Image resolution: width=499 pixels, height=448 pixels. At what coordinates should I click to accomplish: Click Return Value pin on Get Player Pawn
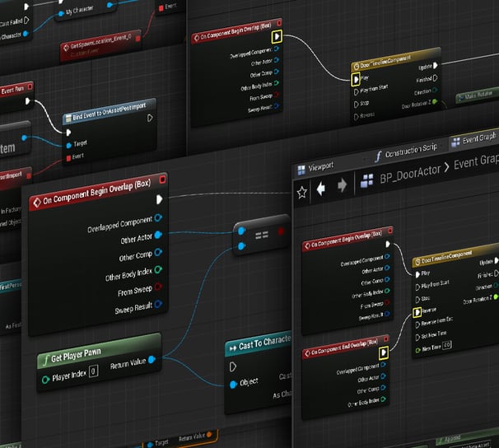(x=152, y=360)
